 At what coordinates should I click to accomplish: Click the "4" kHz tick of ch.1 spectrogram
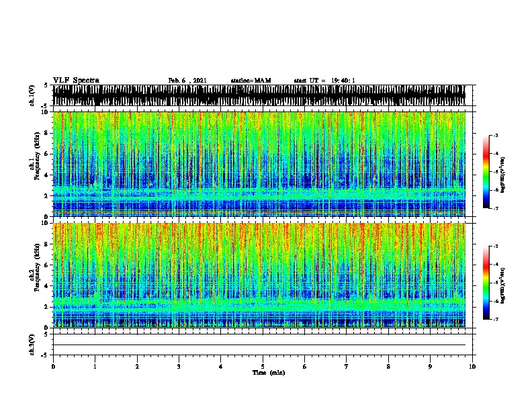[x=46, y=175]
